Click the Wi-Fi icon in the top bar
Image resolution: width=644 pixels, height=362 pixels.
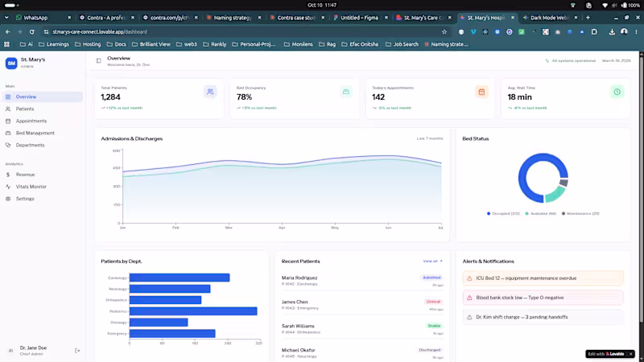[605, 6]
